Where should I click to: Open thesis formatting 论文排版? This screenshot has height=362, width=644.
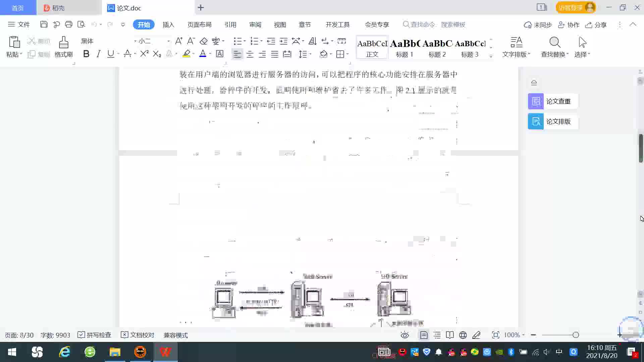[552, 121]
